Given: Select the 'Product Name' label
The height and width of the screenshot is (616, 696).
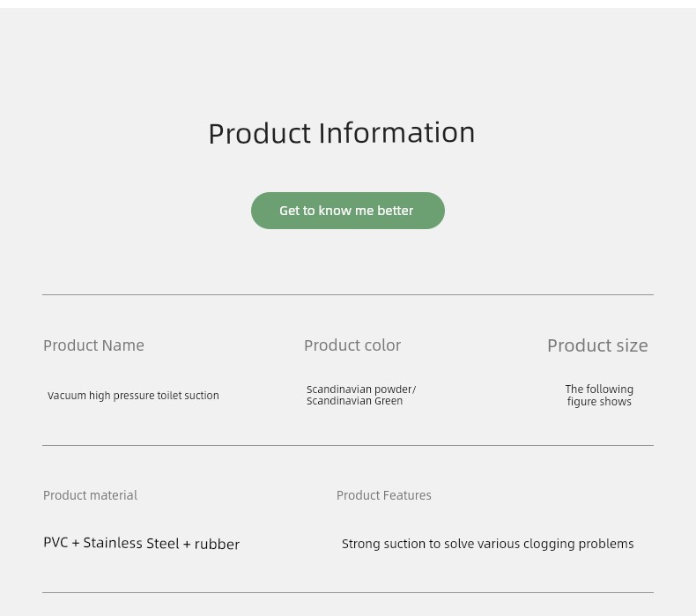Looking at the screenshot, I should [93, 345].
